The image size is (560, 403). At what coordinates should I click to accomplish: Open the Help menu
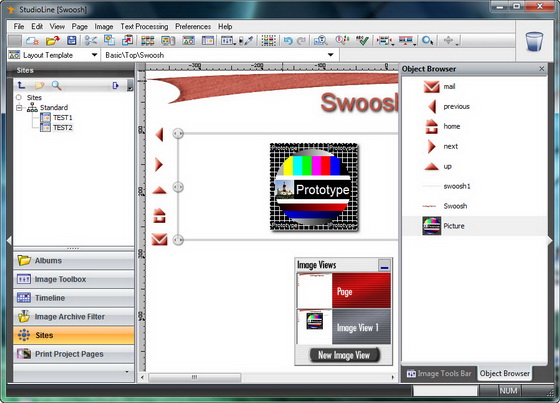point(225,26)
